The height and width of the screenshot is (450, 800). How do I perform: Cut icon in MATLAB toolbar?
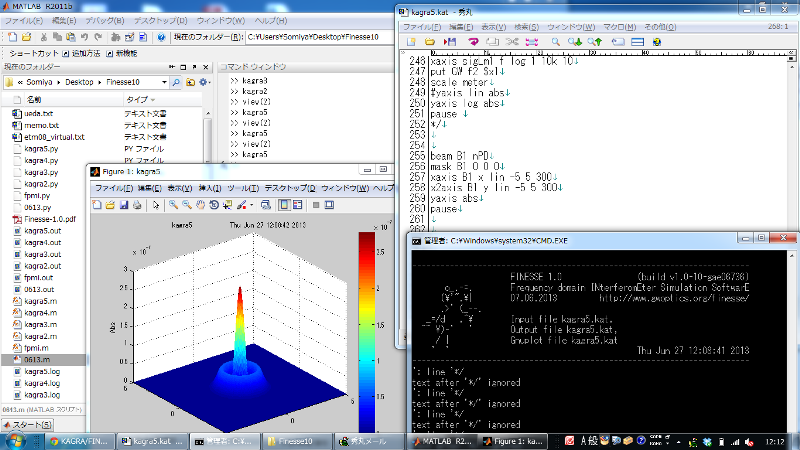[x=44, y=37]
